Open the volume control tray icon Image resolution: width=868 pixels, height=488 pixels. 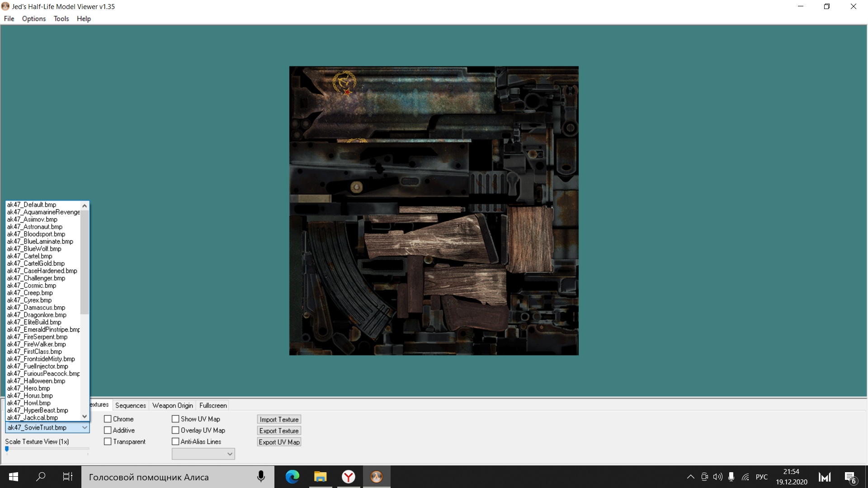coord(718,477)
